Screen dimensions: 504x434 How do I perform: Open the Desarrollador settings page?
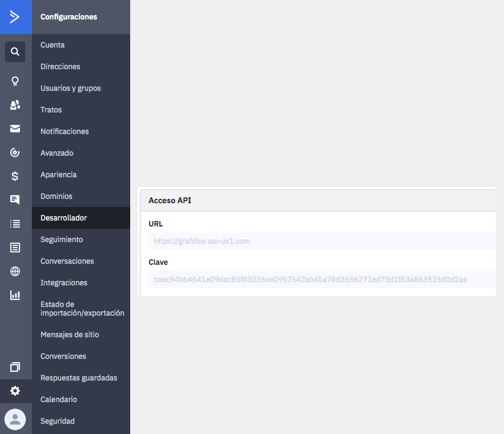point(64,218)
